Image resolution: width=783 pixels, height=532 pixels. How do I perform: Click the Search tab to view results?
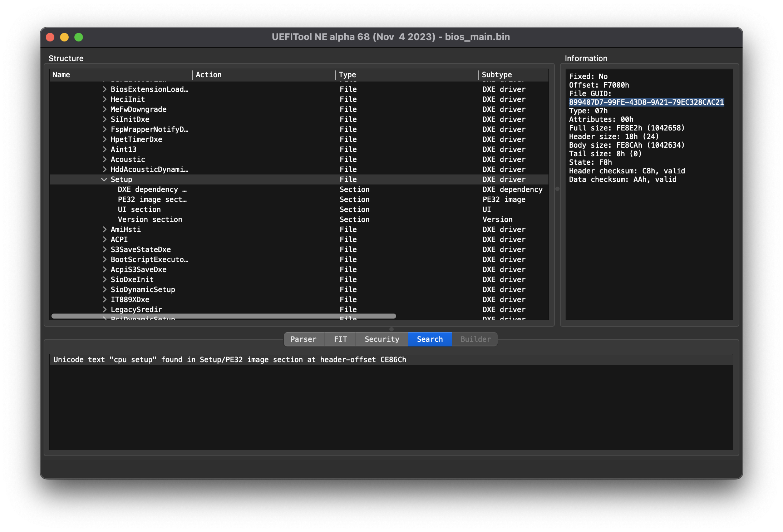(x=429, y=339)
